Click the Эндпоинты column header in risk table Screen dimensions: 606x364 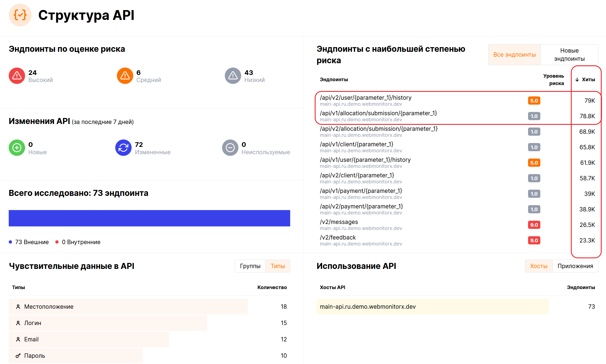(x=334, y=80)
